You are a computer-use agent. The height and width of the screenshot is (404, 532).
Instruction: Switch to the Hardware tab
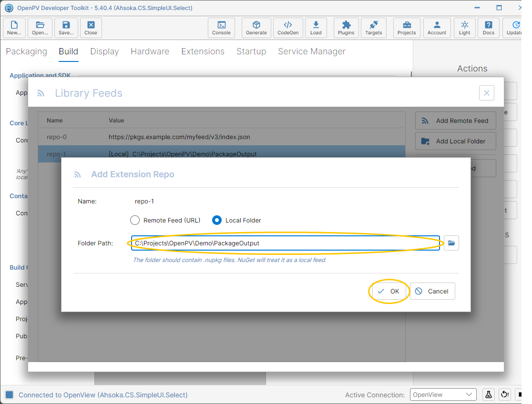click(x=150, y=51)
